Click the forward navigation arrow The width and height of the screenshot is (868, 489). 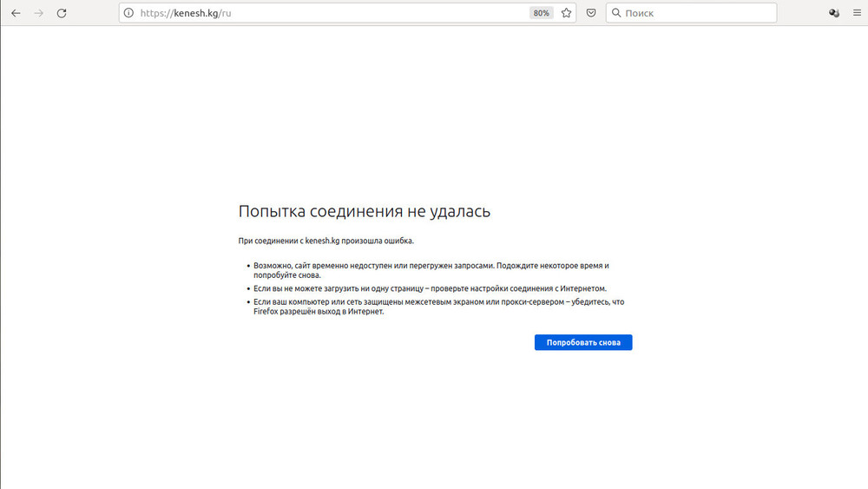pos(38,13)
